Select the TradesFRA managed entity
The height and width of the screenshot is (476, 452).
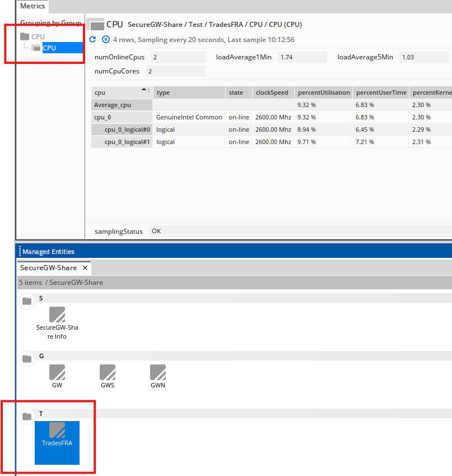point(57,435)
